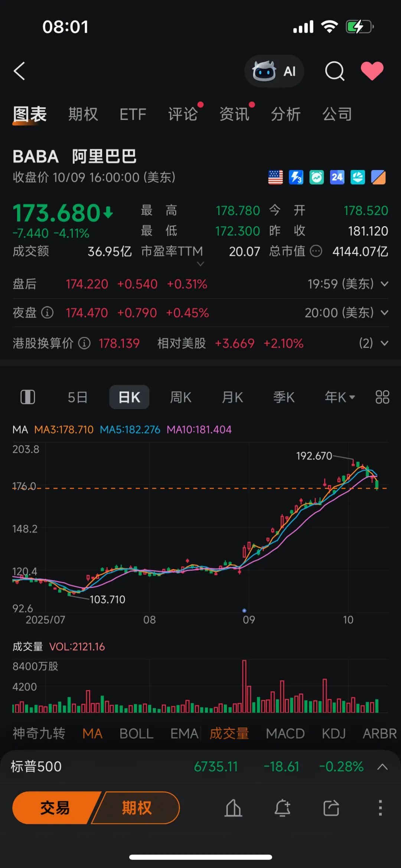Select the 月K chart period
Screen dimensions: 401x868
click(x=232, y=397)
